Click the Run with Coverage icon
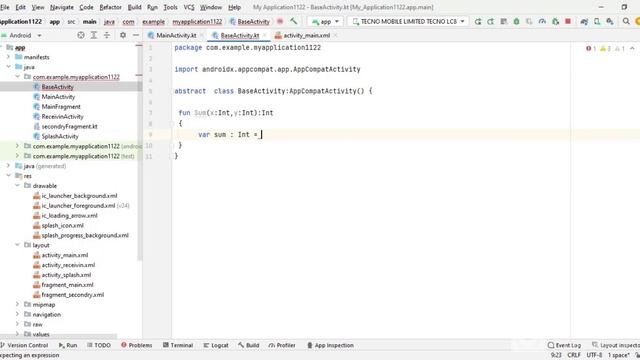640x360 pixels. coord(529,21)
